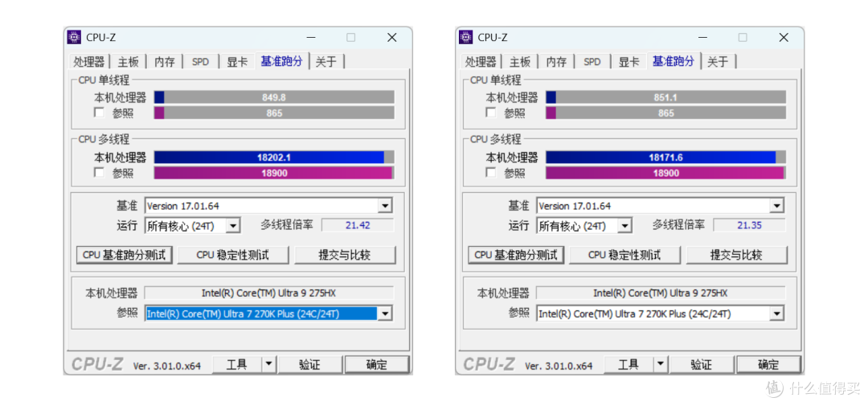The height and width of the screenshot is (406, 868).
Task: Open 显卡 tab in left CPU-Z window
Action: coord(237,61)
